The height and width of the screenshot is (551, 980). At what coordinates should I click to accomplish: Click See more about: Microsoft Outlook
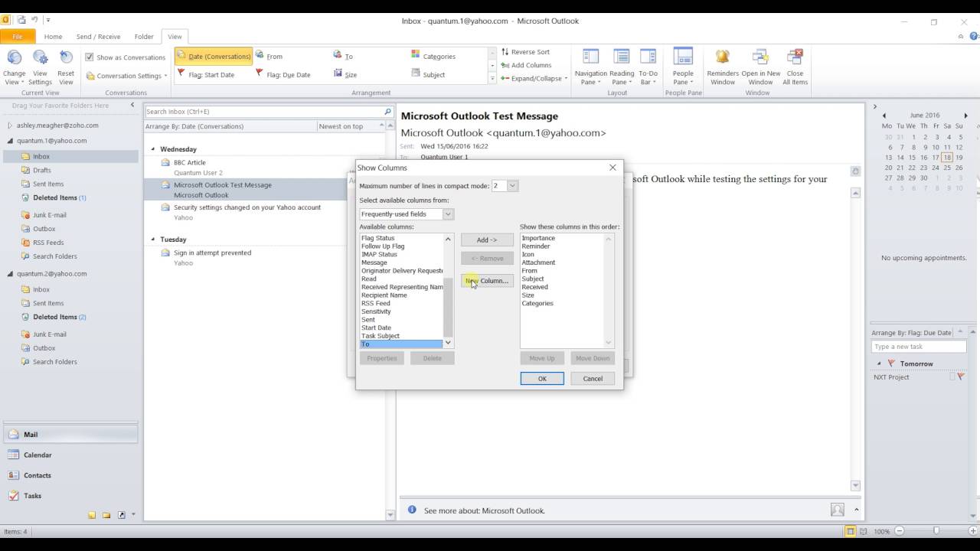(484, 510)
